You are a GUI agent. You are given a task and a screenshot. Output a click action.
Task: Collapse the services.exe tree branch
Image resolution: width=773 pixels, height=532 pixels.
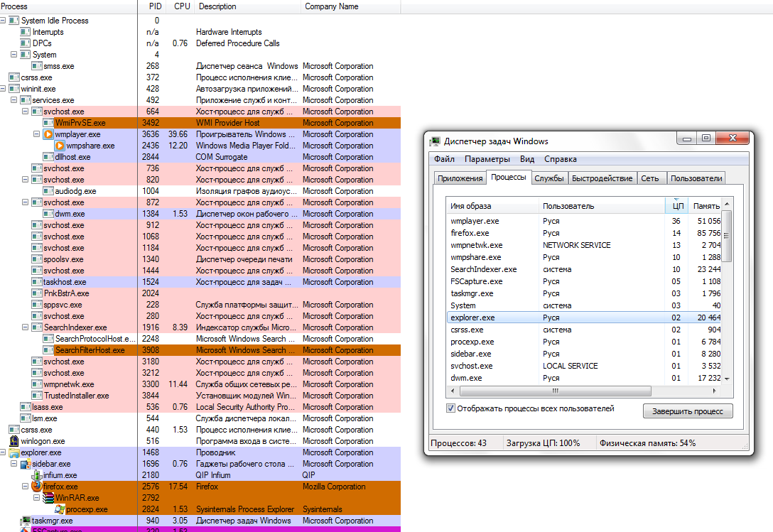point(13,100)
